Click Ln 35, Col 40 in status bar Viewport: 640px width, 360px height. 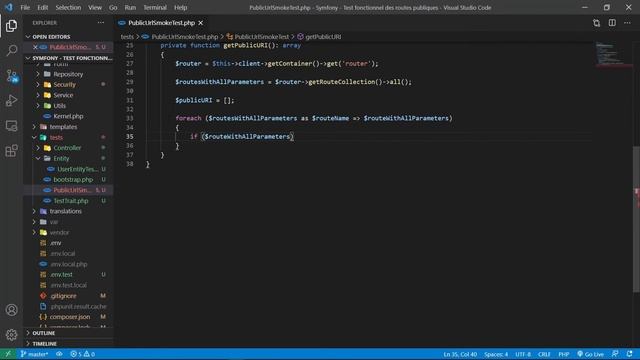tap(460, 354)
